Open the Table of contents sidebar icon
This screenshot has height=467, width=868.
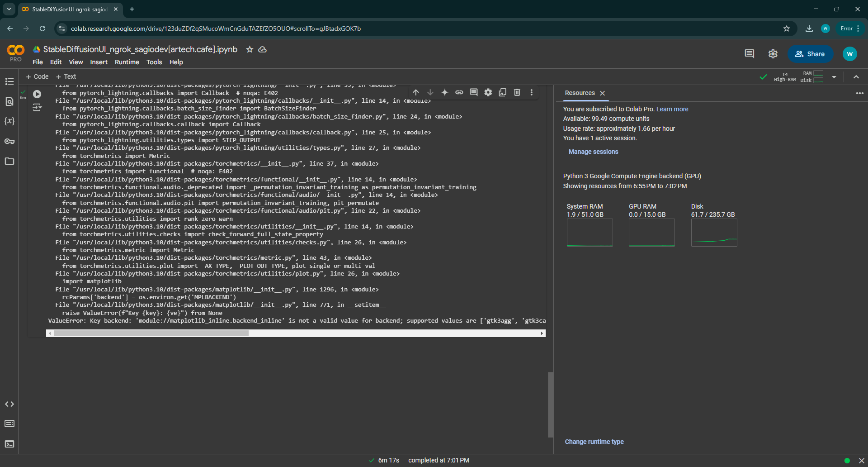pyautogui.click(x=9, y=81)
